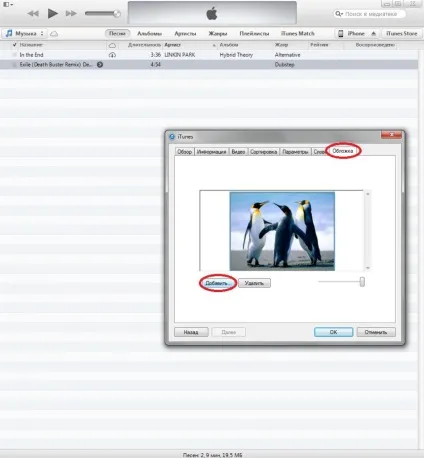Switch to the Альбомы view
The width and height of the screenshot is (424, 458).
150,34
